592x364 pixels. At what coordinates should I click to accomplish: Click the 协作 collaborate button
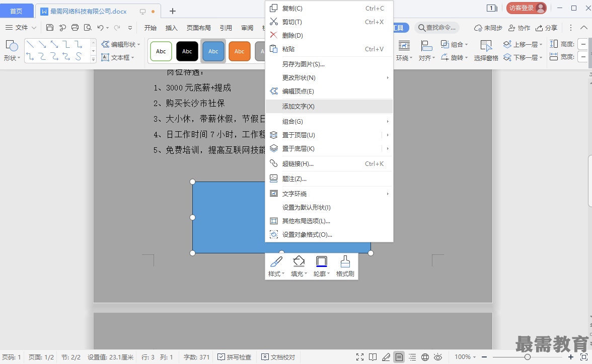[519, 28]
